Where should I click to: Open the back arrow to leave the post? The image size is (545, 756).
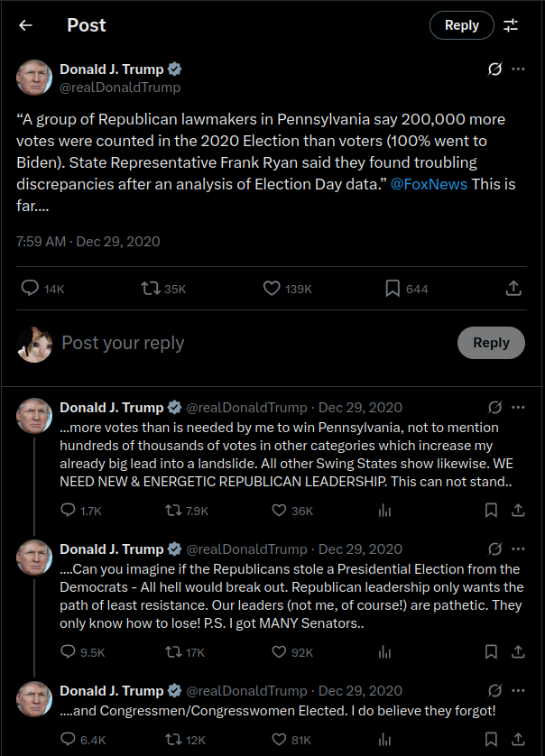click(x=24, y=25)
